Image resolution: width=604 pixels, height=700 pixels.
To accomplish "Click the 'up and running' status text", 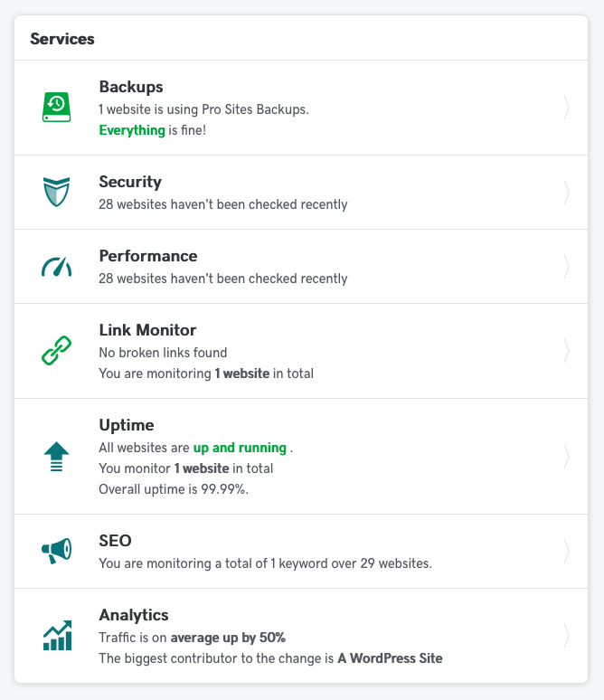I will tap(240, 448).
